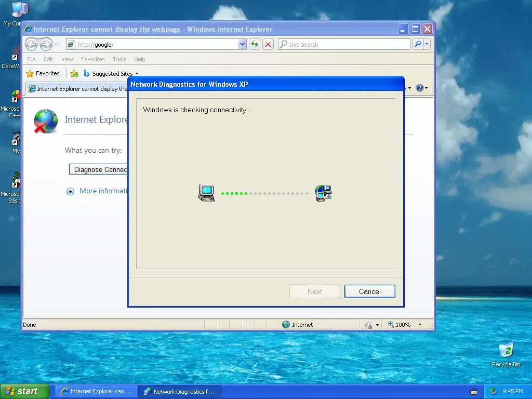
Task: Open recent pages dropdown beside Forward button
Action: tap(57, 45)
